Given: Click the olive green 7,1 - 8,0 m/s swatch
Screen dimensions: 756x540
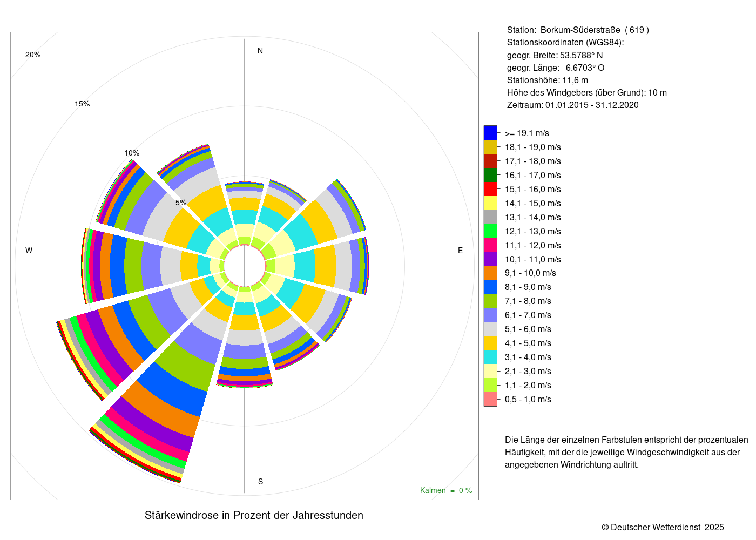Looking at the screenshot, I should (490, 301).
